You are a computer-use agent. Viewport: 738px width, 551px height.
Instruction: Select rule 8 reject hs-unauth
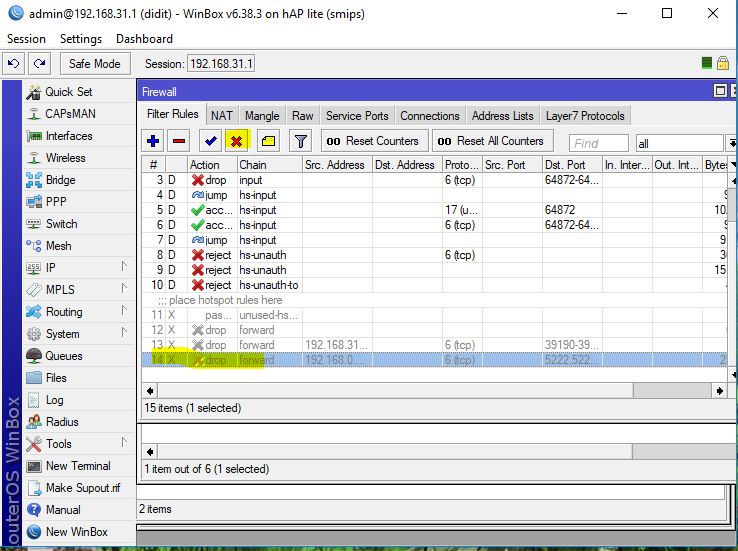tap(434, 255)
